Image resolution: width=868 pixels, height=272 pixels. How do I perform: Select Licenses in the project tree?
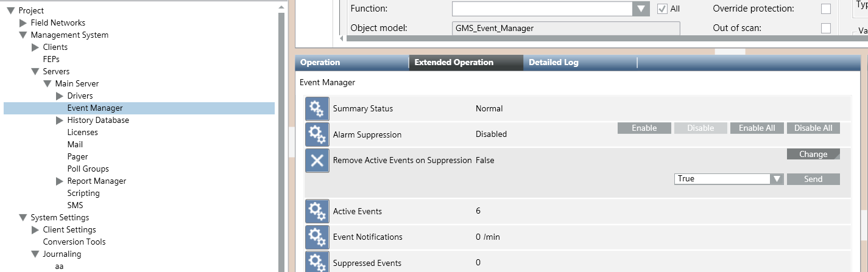tap(82, 133)
